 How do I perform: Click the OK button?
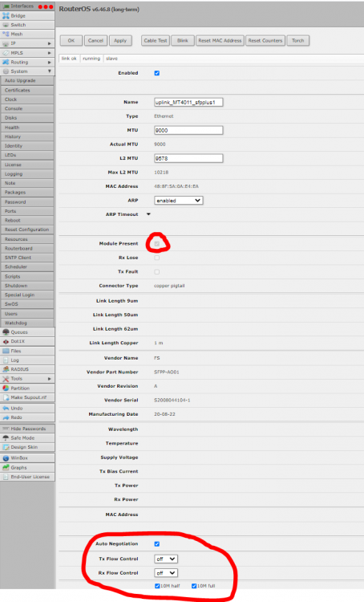(x=71, y=41)
